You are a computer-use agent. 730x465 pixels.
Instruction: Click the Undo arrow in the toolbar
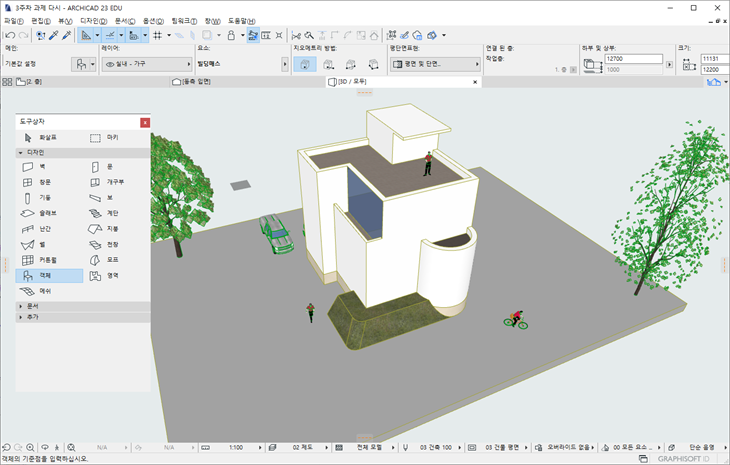[9, 35]
